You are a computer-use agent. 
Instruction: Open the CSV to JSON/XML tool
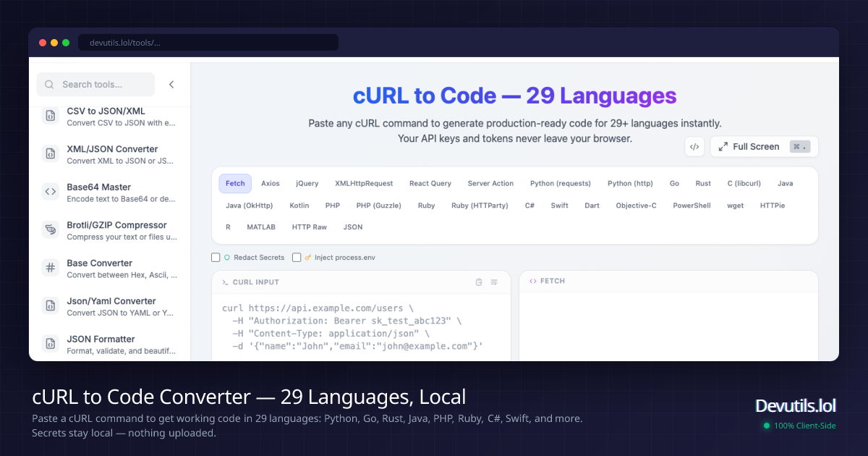coord(109,117)
